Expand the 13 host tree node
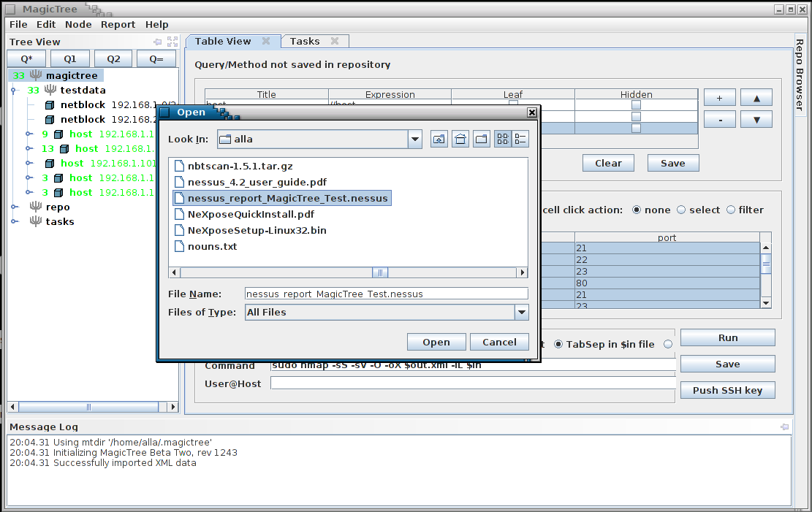812x512 pixels. tap(29, 148)
